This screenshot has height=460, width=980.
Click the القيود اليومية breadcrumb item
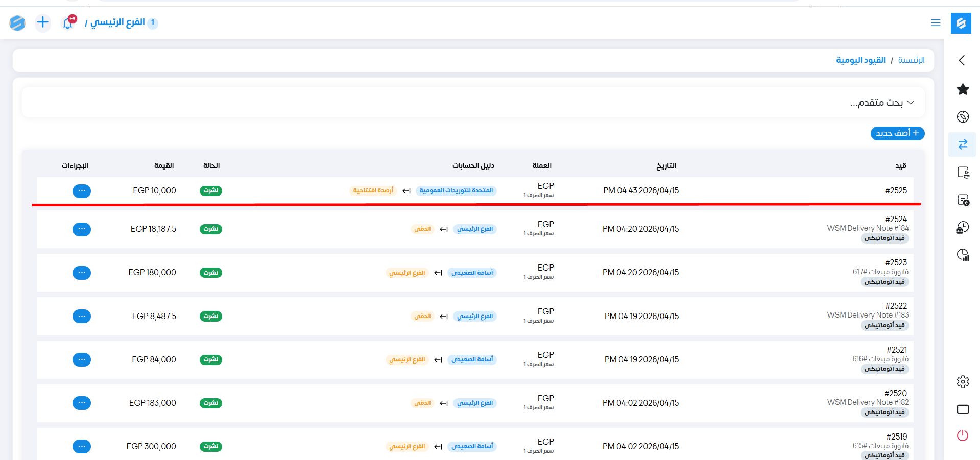(861, 60)
